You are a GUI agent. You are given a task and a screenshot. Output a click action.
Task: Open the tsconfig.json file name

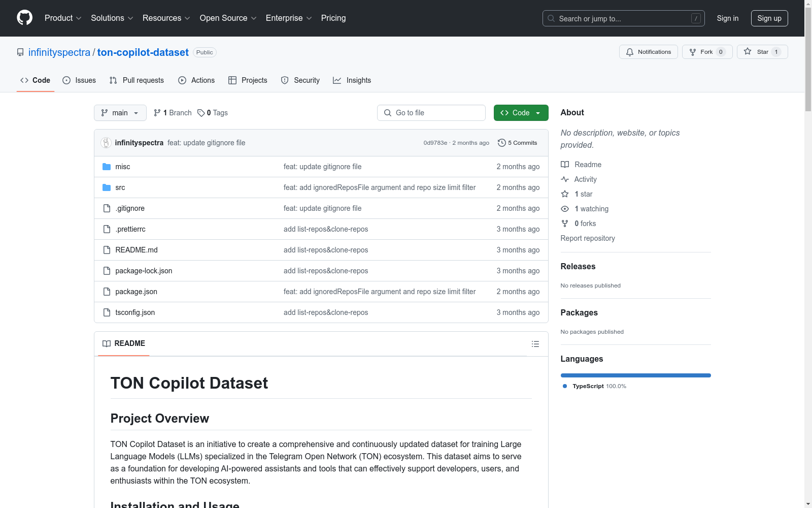(135, 312)
